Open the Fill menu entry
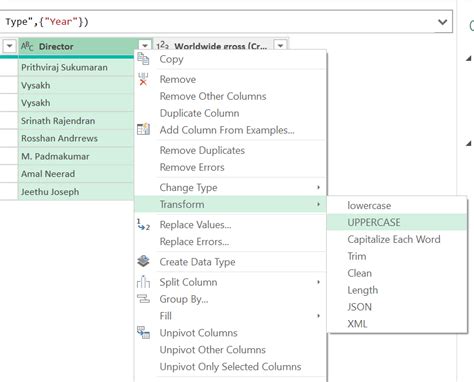The image size is (474, 382). [x=230, y=316]
